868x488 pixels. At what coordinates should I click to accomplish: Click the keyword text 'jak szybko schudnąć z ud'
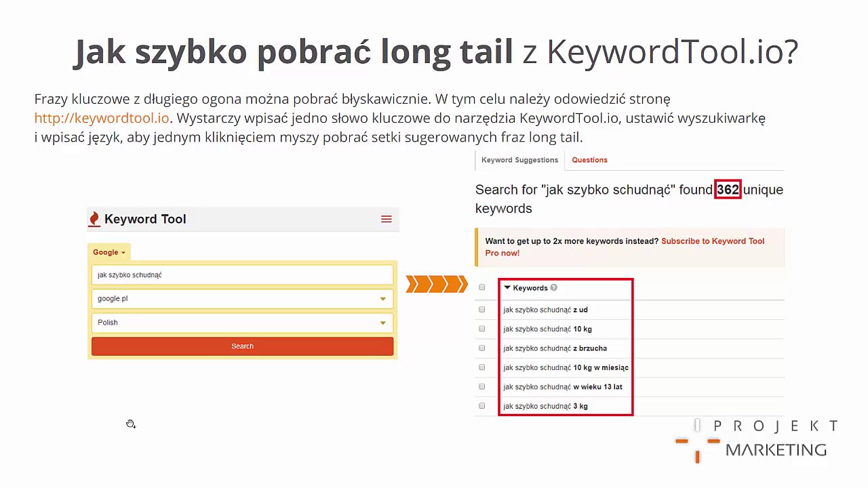click(x=545, y=310)
